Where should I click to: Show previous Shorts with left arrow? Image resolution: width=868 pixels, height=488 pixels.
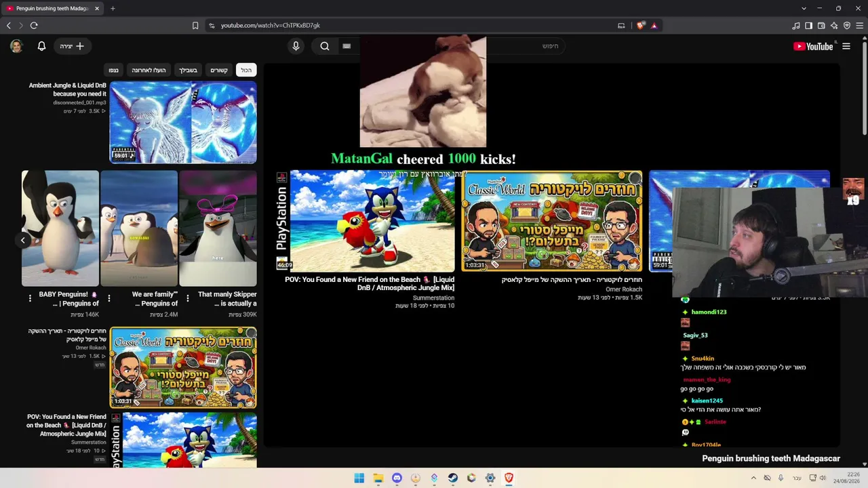(22, 240)
